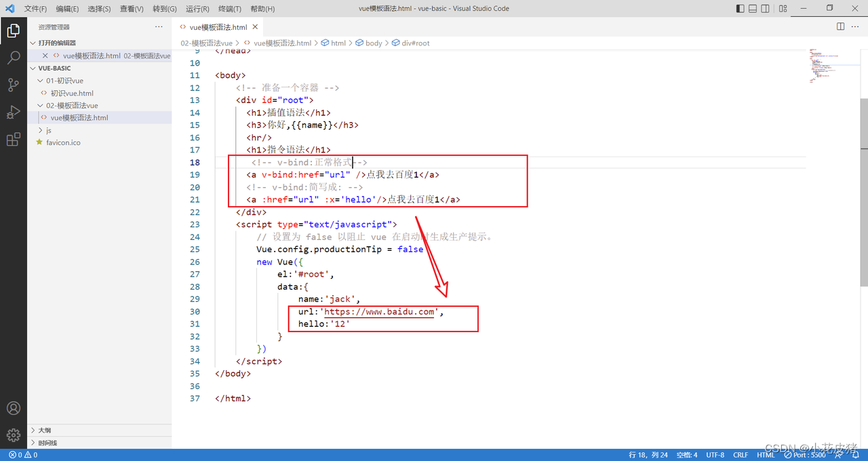Open the Search view in activity bar

13,58
